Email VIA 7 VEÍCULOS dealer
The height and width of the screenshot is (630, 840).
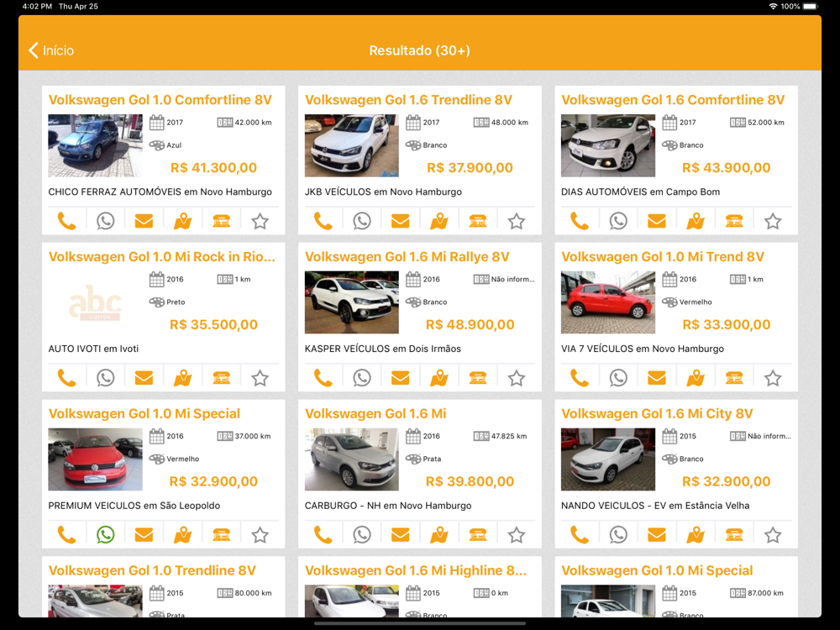pyautogui.click(x=657, y=378)
